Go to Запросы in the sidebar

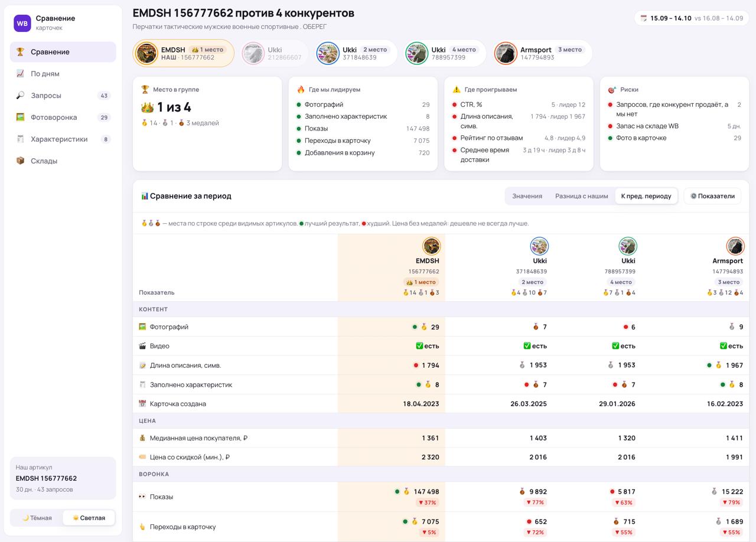point(63,96)
